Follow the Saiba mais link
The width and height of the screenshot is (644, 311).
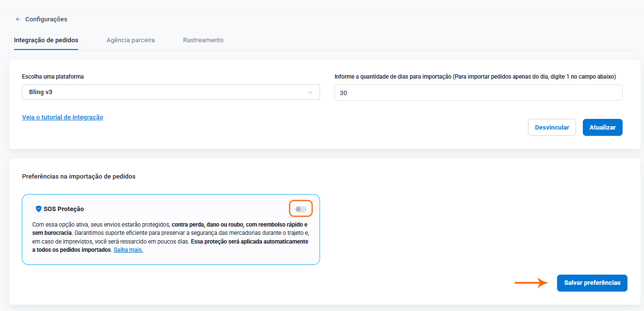point(128,250)
